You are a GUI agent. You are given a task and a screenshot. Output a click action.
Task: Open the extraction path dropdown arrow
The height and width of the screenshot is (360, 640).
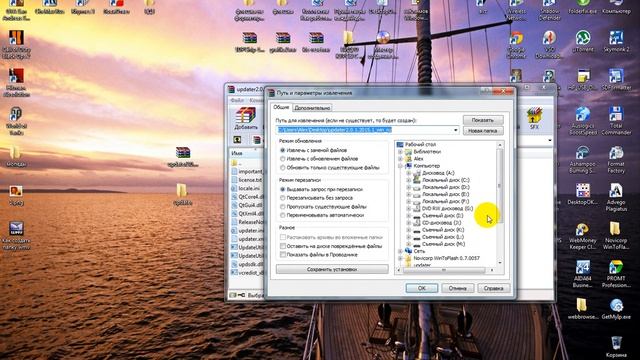456,130
